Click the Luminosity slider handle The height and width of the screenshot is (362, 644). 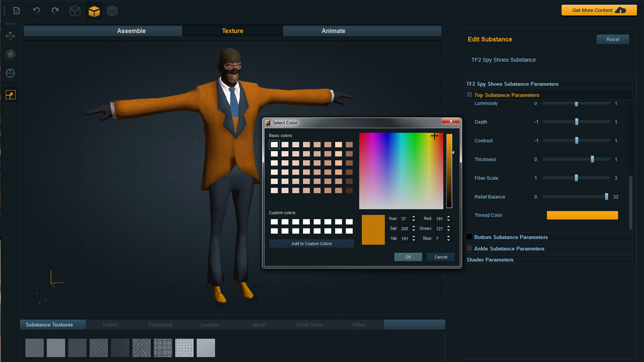tap(577, 104)
